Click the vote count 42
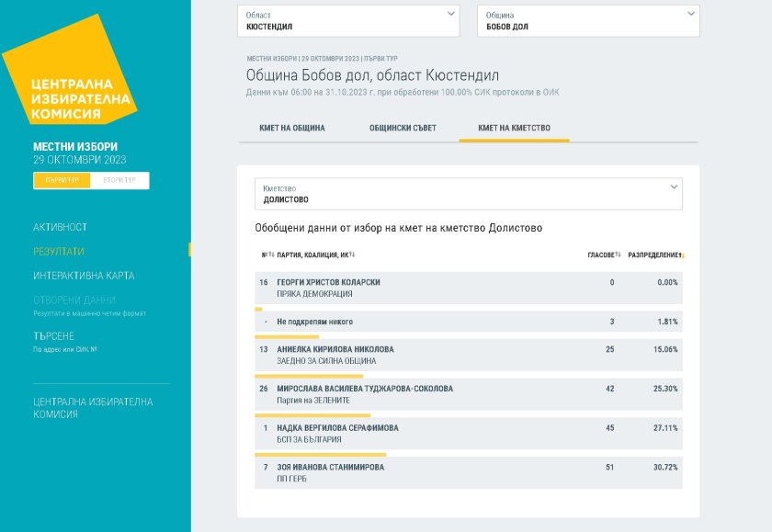 [609, 389]
